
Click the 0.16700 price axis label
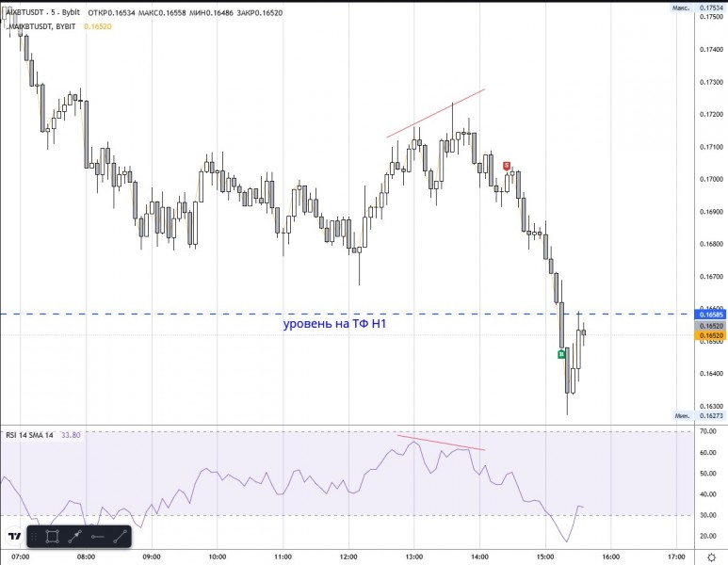(711, 277)
